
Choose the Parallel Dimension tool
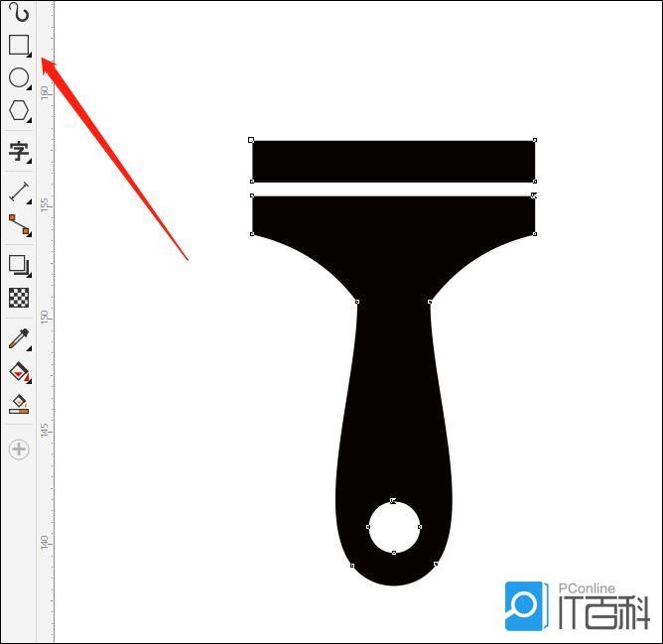(x=20, y=192)
